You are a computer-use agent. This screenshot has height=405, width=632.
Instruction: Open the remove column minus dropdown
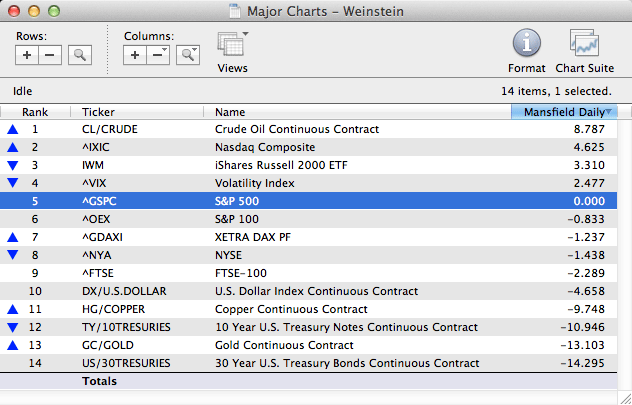click(x=158, y=55)
